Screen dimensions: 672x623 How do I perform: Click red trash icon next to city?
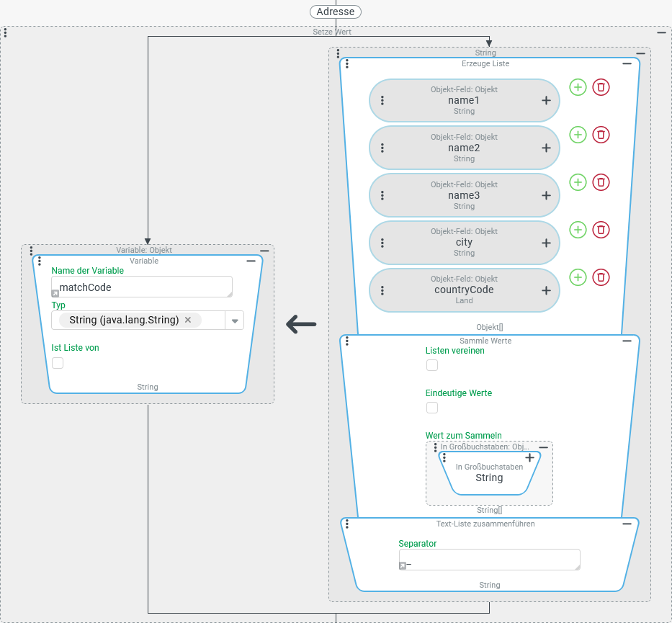601,230
